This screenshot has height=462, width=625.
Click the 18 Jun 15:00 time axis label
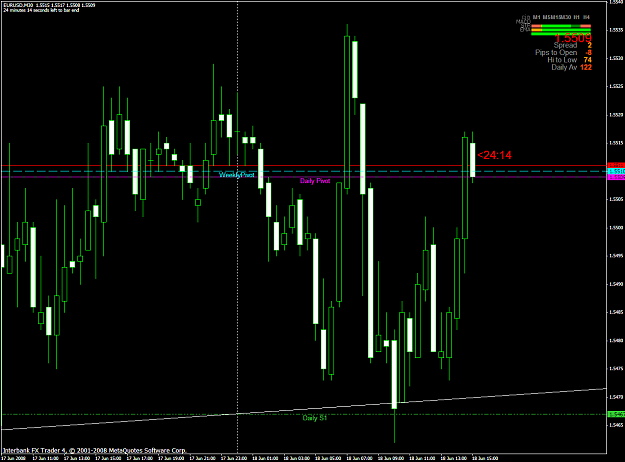click(485, 458)
